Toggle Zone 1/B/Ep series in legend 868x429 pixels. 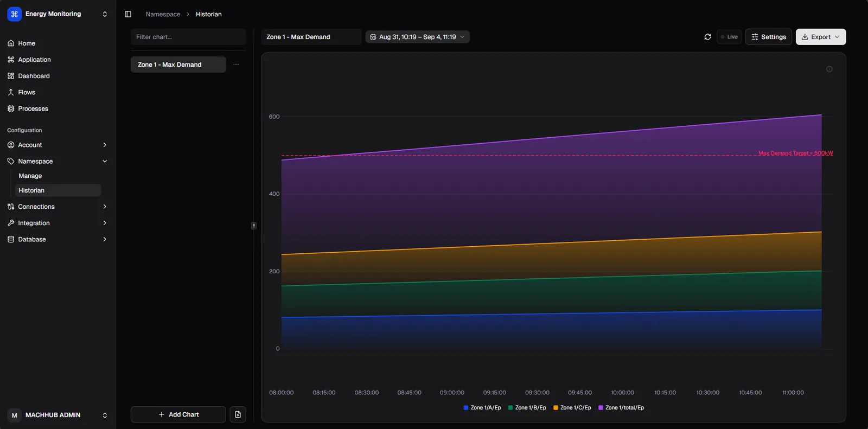click(x=527, y=408)
